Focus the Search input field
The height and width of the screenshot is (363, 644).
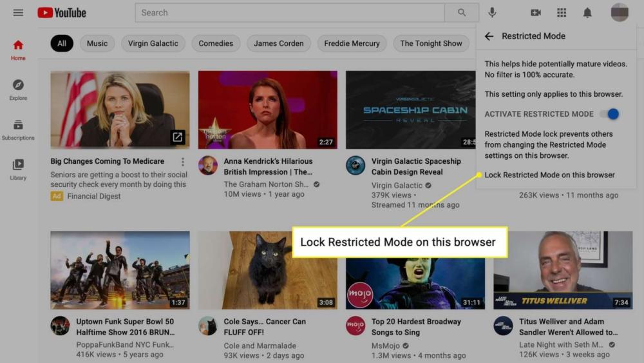[290, 13]
